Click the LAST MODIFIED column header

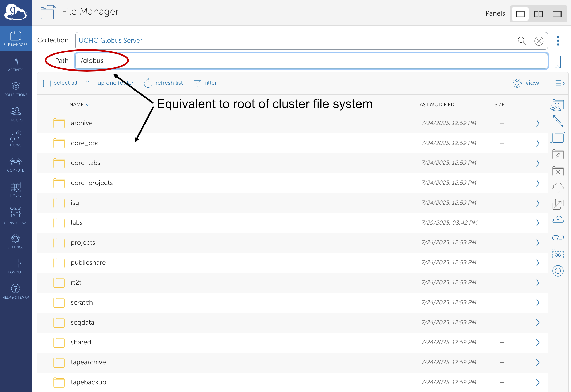point(436,104)
